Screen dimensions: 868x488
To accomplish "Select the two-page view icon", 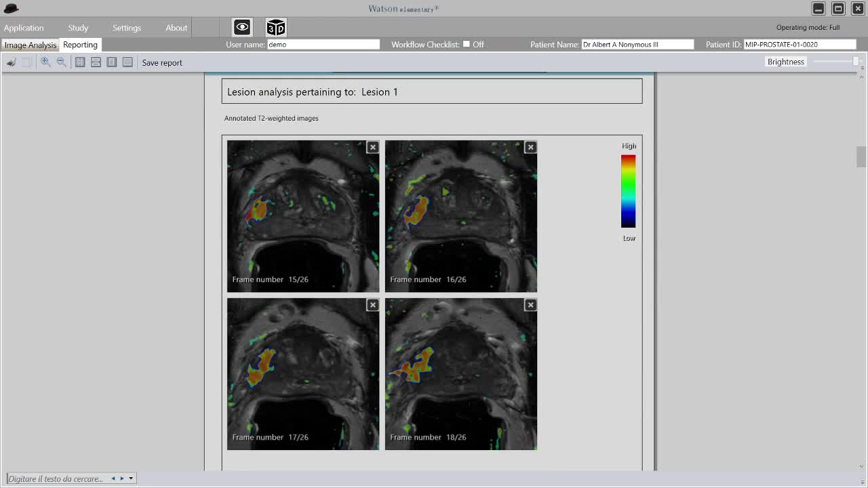I will (127, 62).
